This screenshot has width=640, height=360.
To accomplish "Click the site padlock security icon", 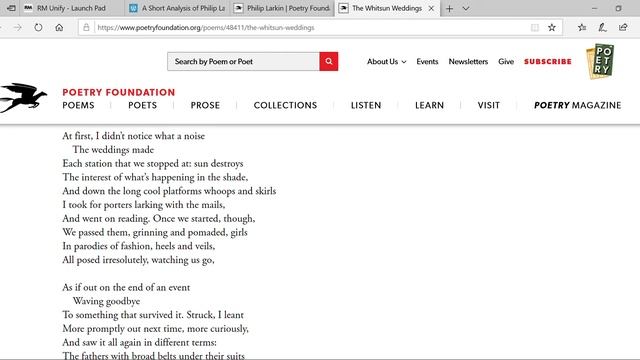I will tap(86, 27).
